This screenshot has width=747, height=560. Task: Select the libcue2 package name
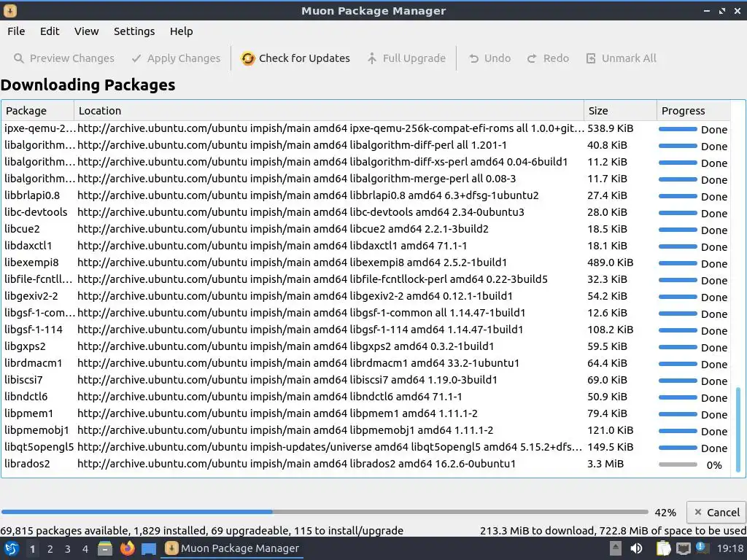[22, 229]
